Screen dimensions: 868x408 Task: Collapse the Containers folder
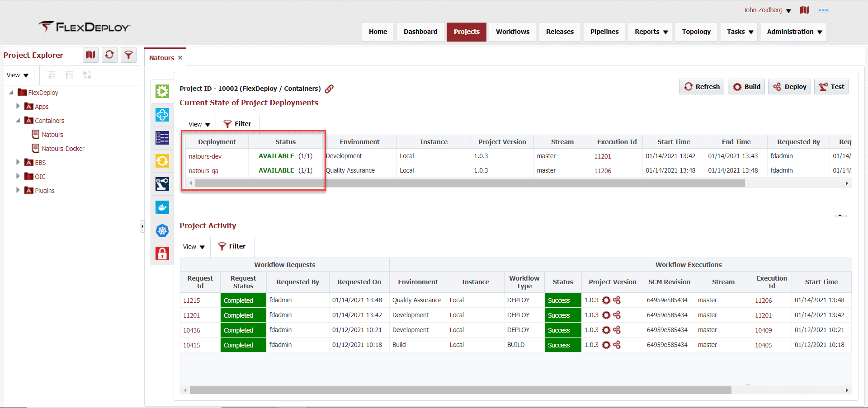pos(18,120)
